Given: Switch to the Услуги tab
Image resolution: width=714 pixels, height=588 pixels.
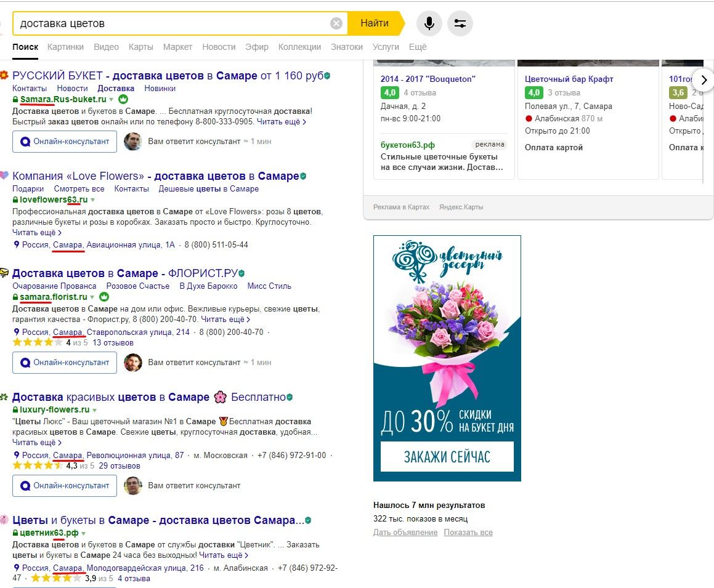Looking at the screenshot, I should (386, 47).
